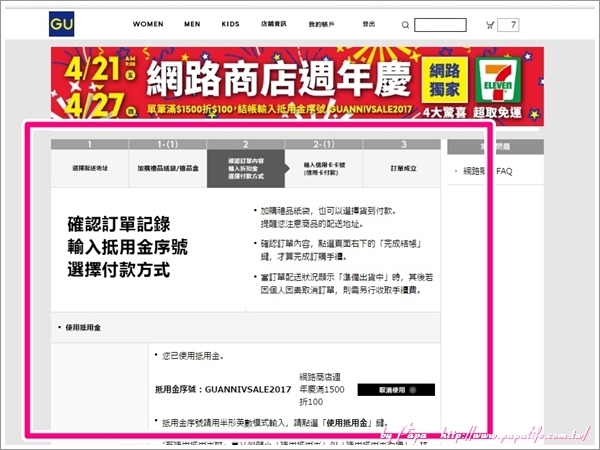Open 店鋪資訊 store info menu

[274, 24]
